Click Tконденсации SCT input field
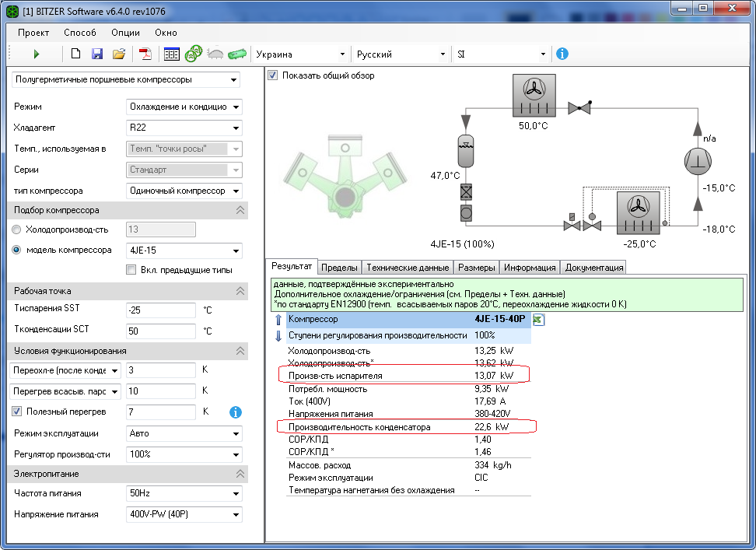The width and height of the screenshot is (756, 550). [x=161, y=331]
